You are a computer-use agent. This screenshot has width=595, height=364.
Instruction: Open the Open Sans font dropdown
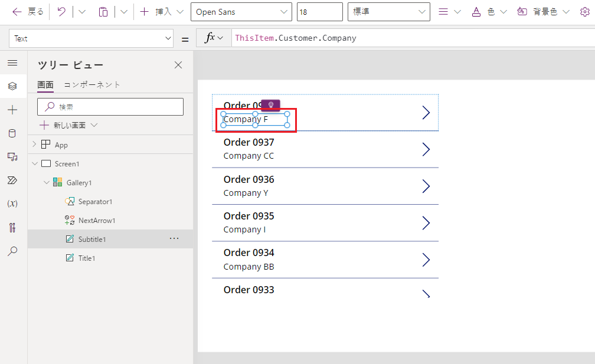point(241,12)
